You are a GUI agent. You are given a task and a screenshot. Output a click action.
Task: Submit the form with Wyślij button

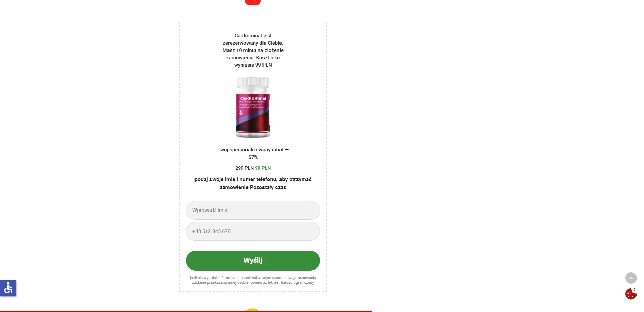click(253, 260)
